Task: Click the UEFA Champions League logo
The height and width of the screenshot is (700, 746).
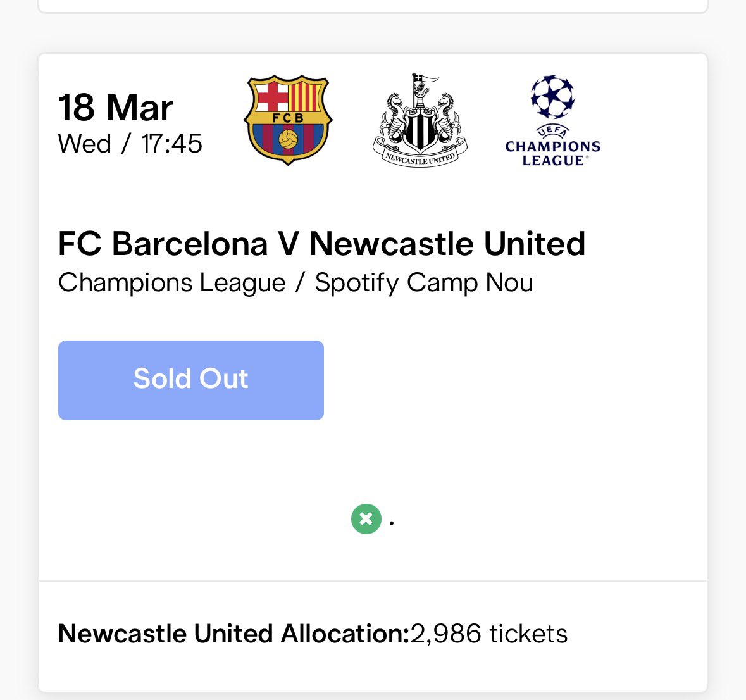Action: pyautogui.click(x=552, y=121)
